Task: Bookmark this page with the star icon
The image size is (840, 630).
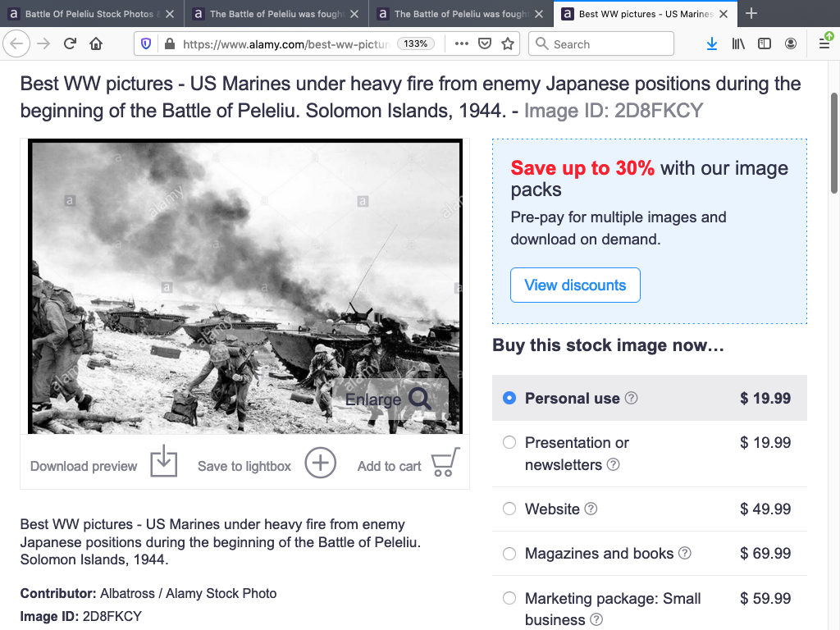Action: [x=508, y=44]
